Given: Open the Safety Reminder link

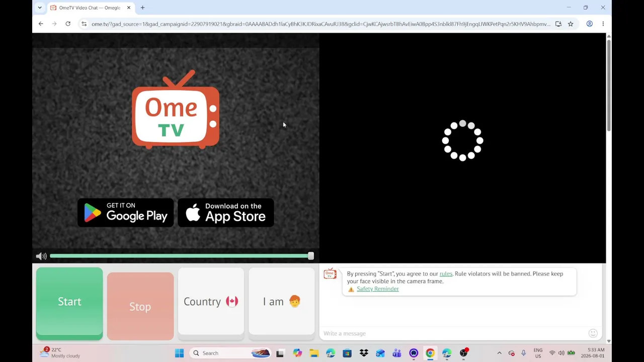Looking at the screenshot, I should [378, 289].
